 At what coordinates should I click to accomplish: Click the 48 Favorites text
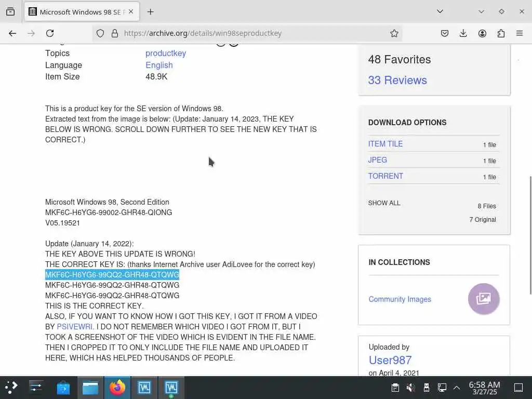pyautogui.click(x=400, y=59)
